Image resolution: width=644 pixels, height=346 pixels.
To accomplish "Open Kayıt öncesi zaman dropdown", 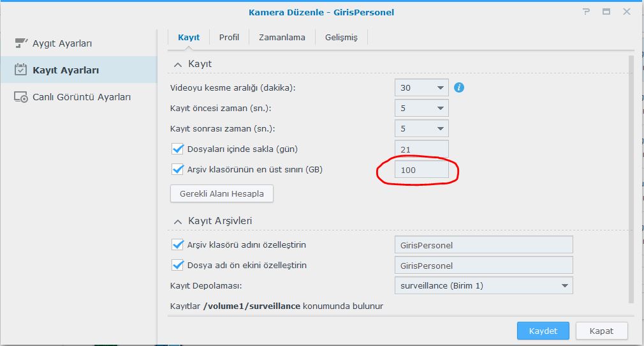I will (421, 109).
